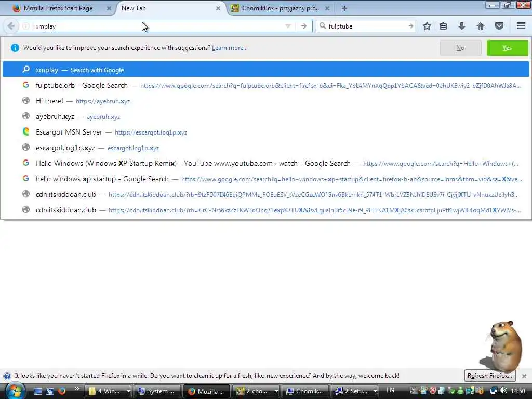Bookmark this page with the star icon
The image size is (532, 399).
tap(427, 26)
